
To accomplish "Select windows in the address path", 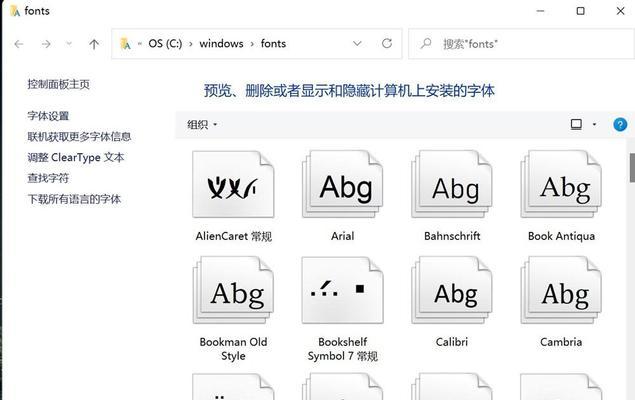I will 221,43.
